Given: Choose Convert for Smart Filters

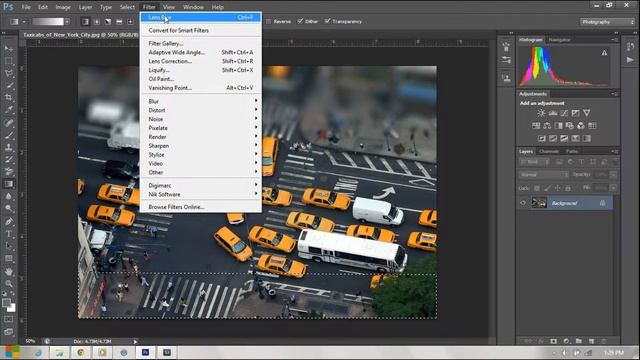Looking at the screenshot, I should click(200, 31).
